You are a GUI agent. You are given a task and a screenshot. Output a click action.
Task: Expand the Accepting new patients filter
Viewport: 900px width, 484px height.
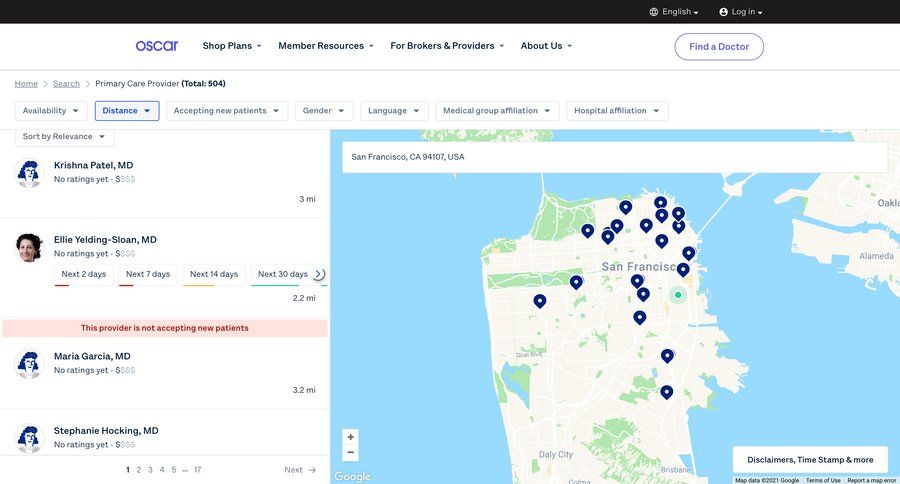point(227,111)
